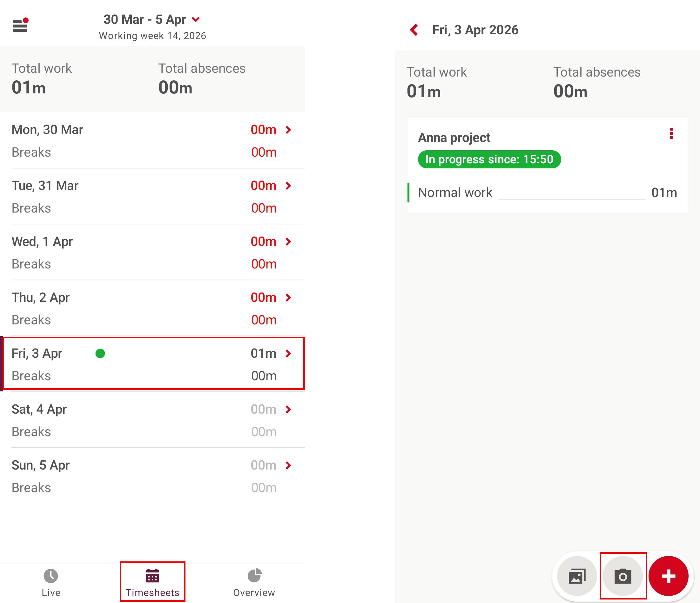Open the image gallery icon button
Screen dimensions: 700x603
[x=577, y=576]
